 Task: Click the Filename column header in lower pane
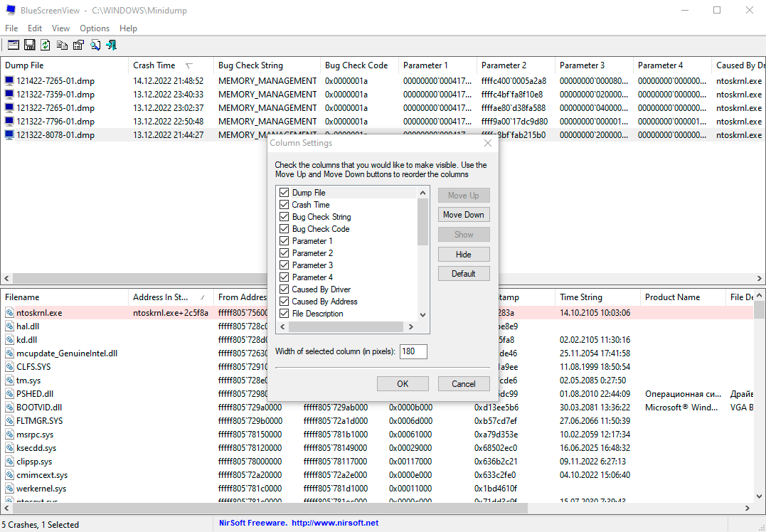[x=65, y=297]
